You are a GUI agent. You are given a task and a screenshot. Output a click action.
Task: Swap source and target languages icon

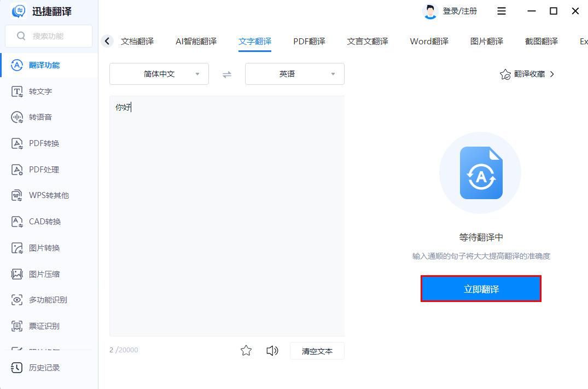tap(227, 74)
